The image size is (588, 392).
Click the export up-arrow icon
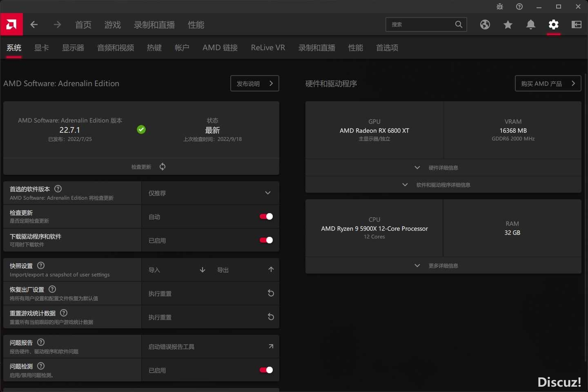[271, 269]
